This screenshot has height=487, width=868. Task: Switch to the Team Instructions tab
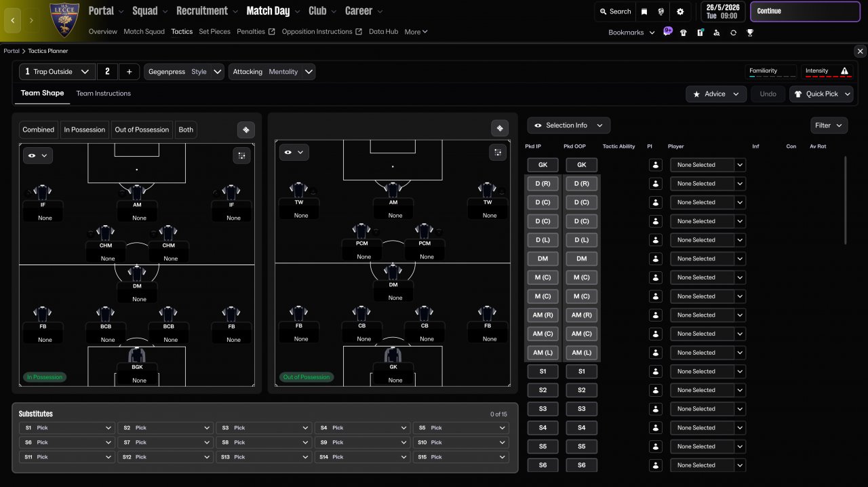[103, 94]
